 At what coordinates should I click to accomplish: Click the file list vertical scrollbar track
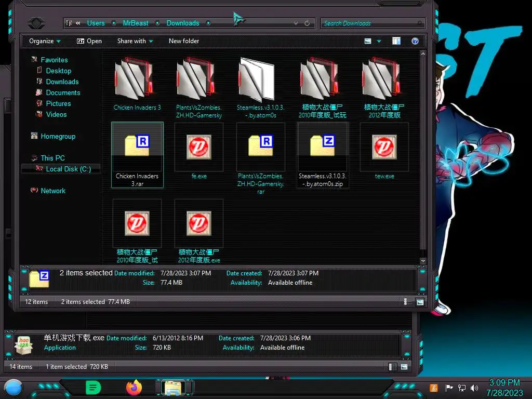pos(423,157)
